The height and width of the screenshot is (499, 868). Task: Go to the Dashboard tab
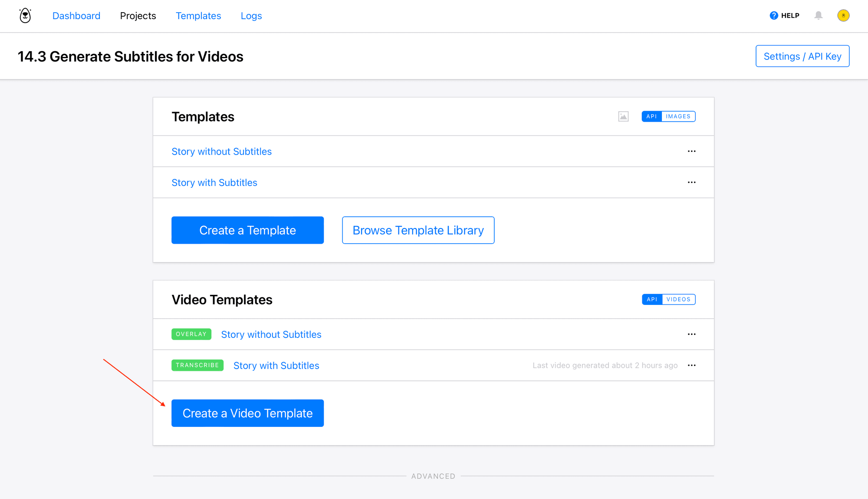(x=76, y=16)
